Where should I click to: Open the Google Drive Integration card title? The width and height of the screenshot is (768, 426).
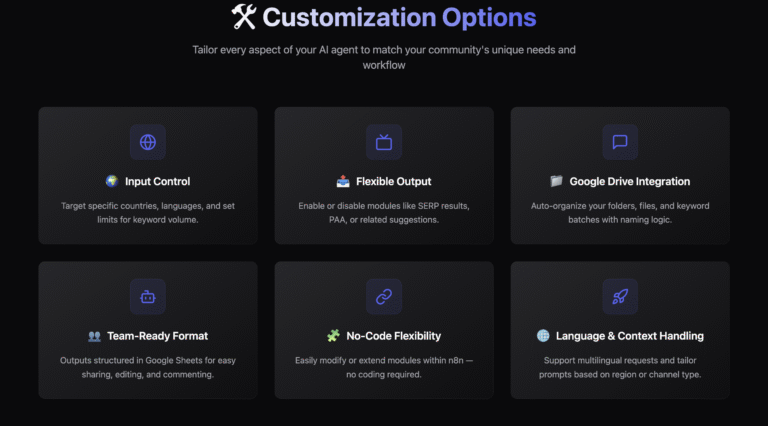click(x=629, y=182)
